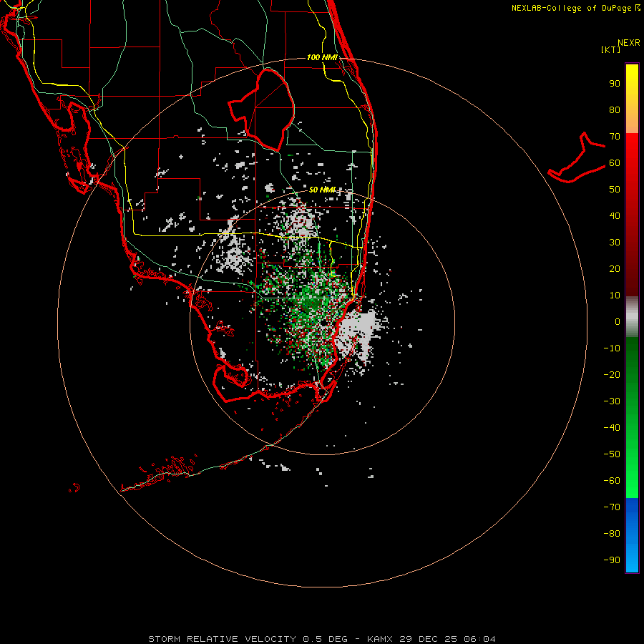Screen dimensions: 644x644
Task: Click the -70 value on the velocity scale
Action: point(612,507)
